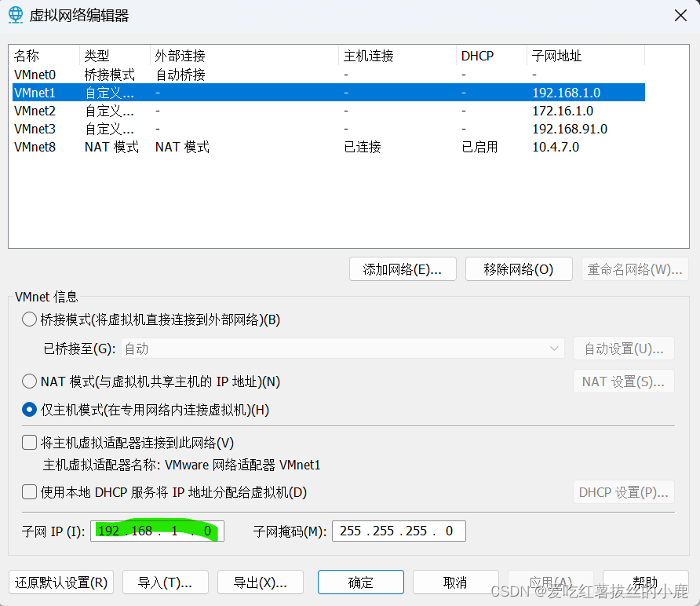
Task: Open the 已桥接至 dropdown
Action: tap(342, 349)
